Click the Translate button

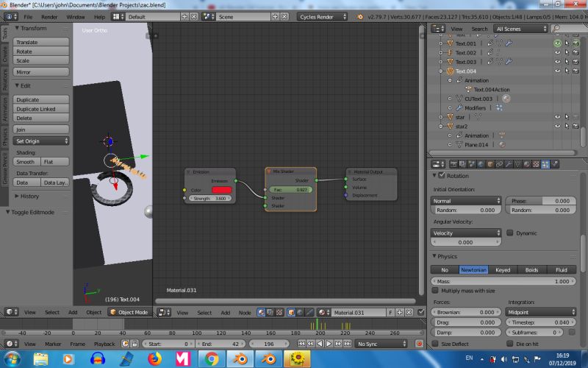(41, 42)
